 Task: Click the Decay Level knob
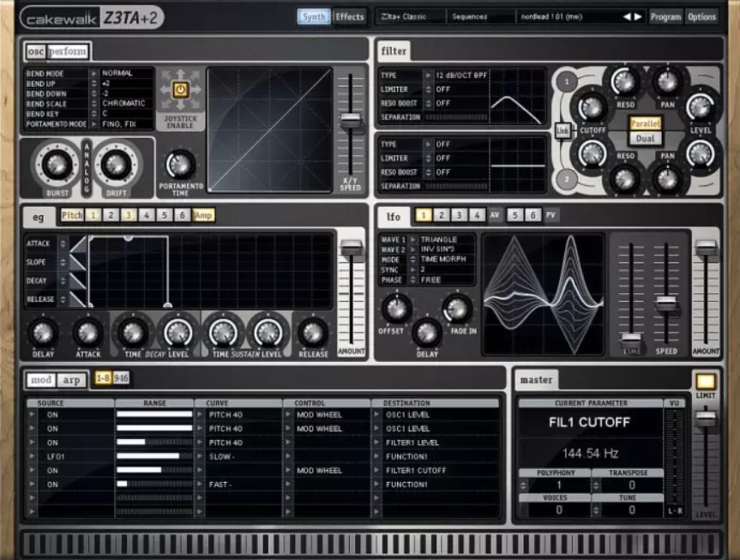pyautogui.click(x=177, y=333)
